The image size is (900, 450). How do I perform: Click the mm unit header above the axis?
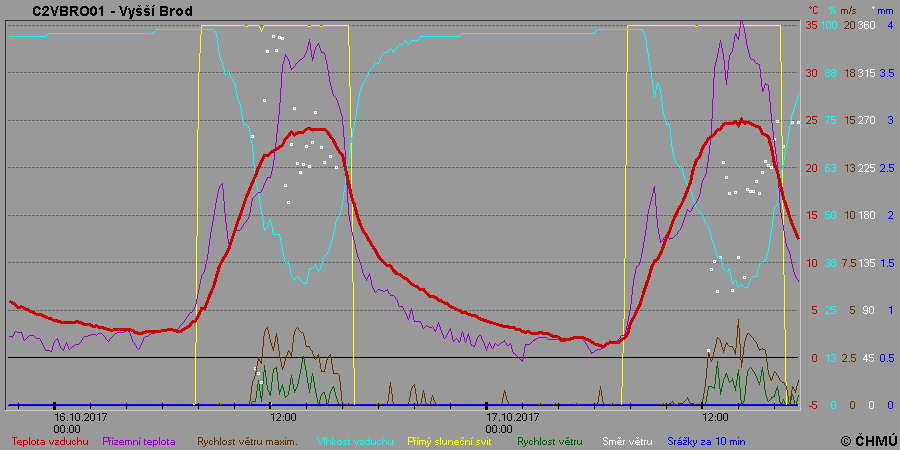point(884,11)
